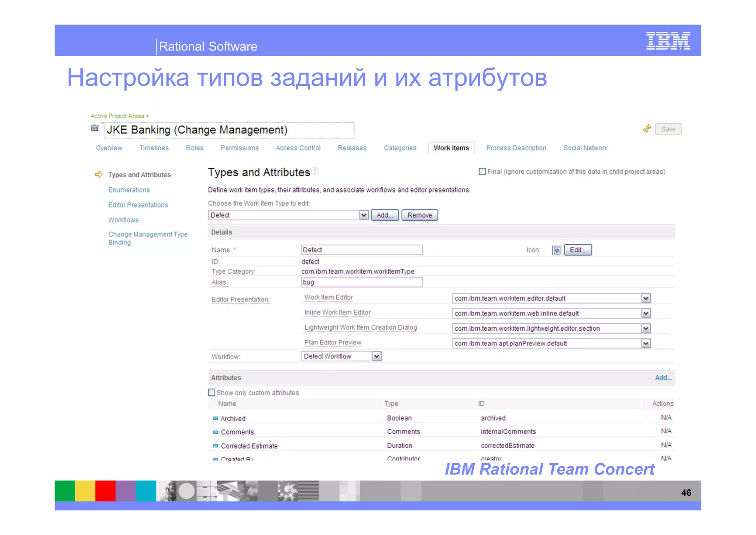Click the Editor Presentation label
Image resolution: width=756 pixels, height=535 pixels.
click(x=241, y=300)
